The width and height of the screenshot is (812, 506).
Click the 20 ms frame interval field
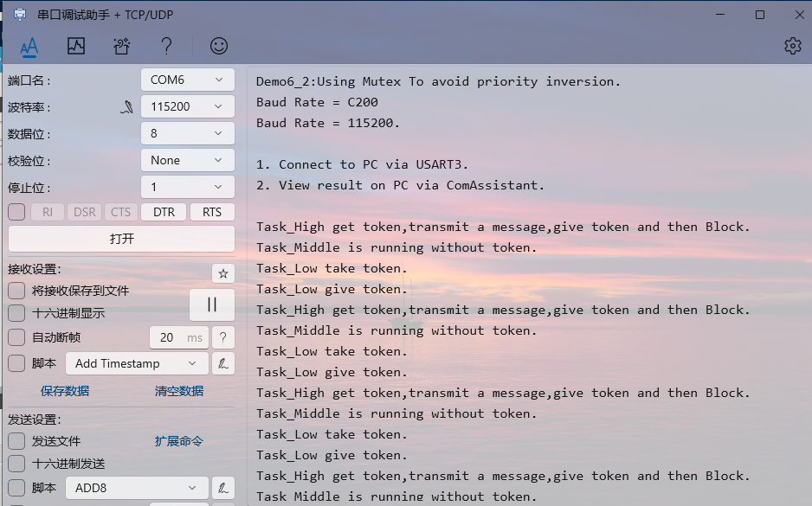tap(179, 337)
